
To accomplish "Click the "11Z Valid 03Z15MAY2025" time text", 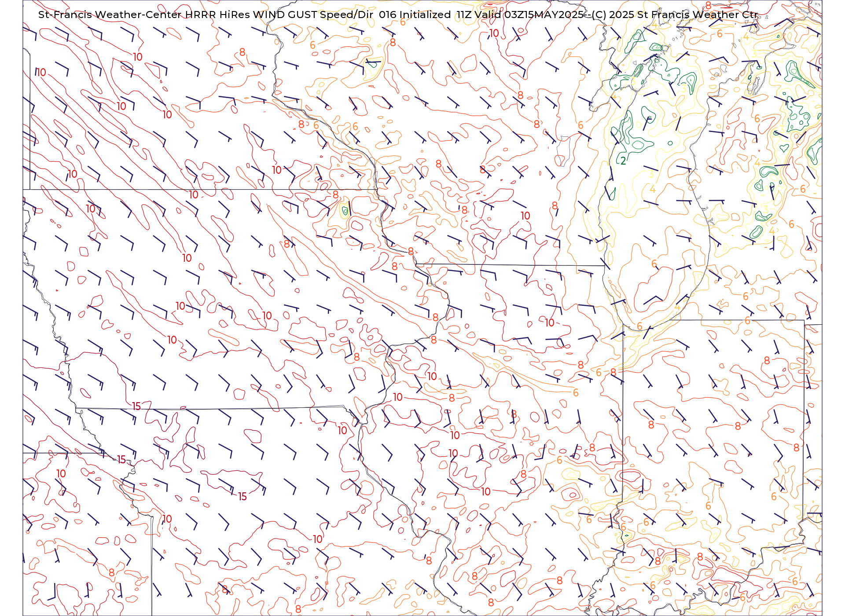I will (x=520, y=15).
